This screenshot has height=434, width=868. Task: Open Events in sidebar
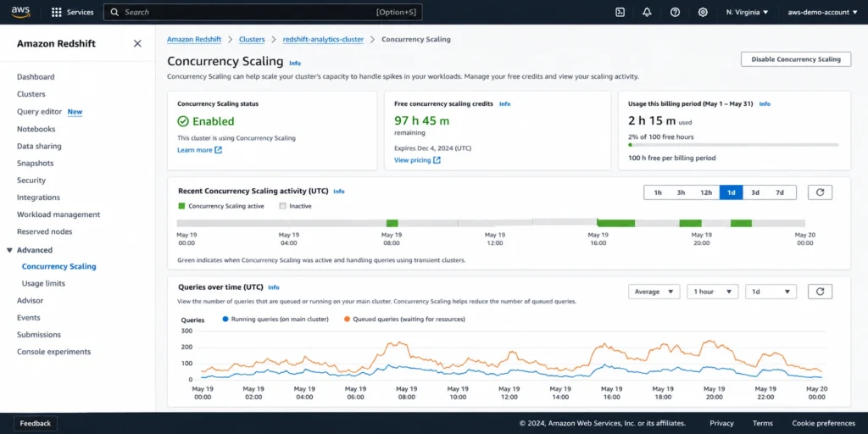tap(28, 318)
